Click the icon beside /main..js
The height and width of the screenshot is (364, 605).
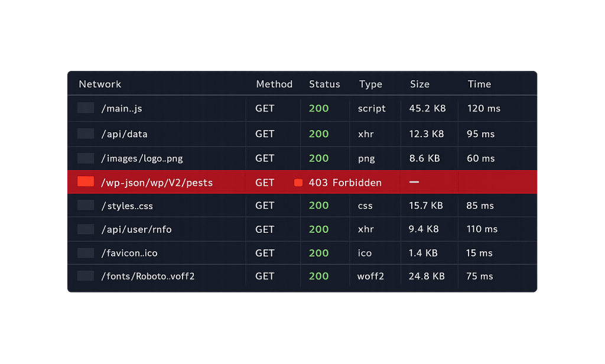(86, 108)
